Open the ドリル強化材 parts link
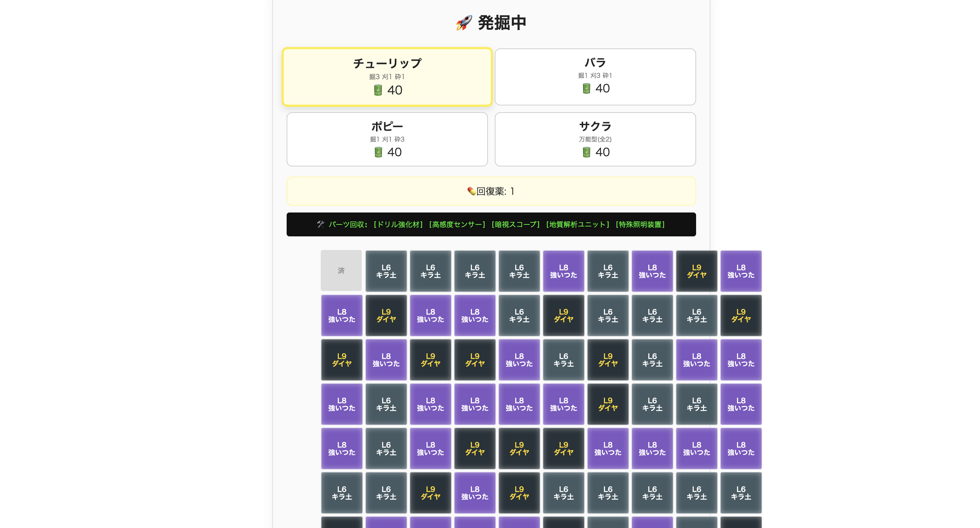Viewport: 980px width, 528px height. (399, 224)
